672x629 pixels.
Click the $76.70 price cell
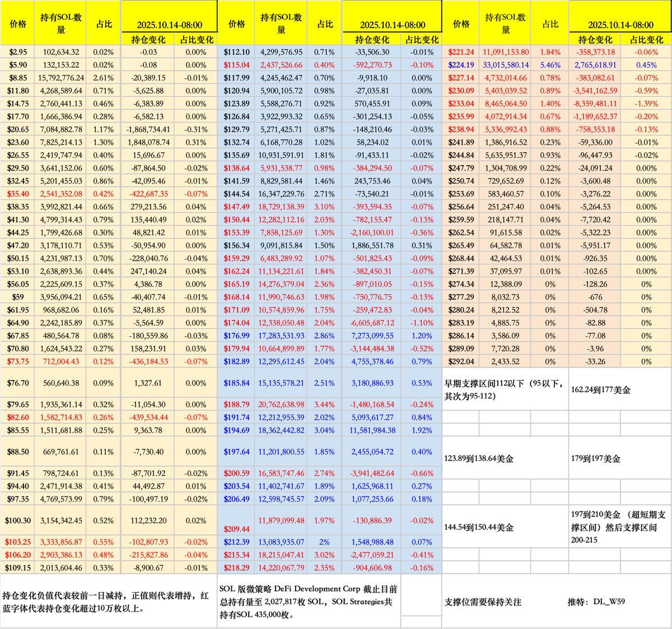18,383
